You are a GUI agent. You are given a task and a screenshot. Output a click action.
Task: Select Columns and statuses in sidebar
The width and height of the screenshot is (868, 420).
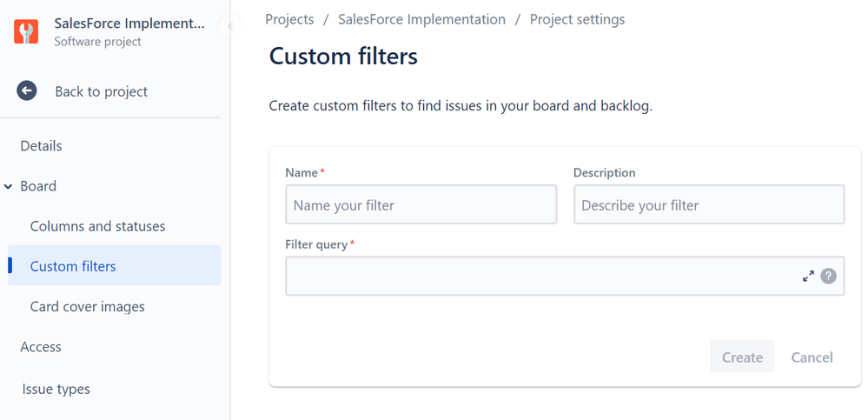(97, 226)
